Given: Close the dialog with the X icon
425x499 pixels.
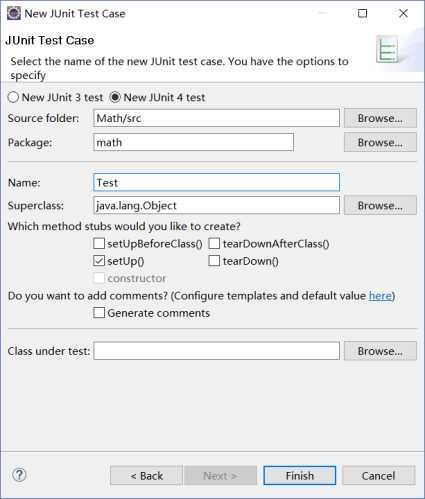Looking at the screenshot, I should [403, 13].
